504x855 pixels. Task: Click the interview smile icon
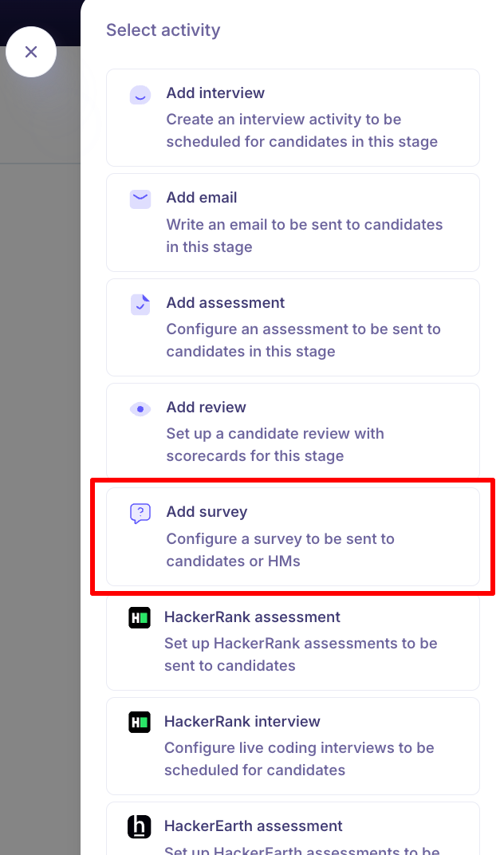coord(140,95)
